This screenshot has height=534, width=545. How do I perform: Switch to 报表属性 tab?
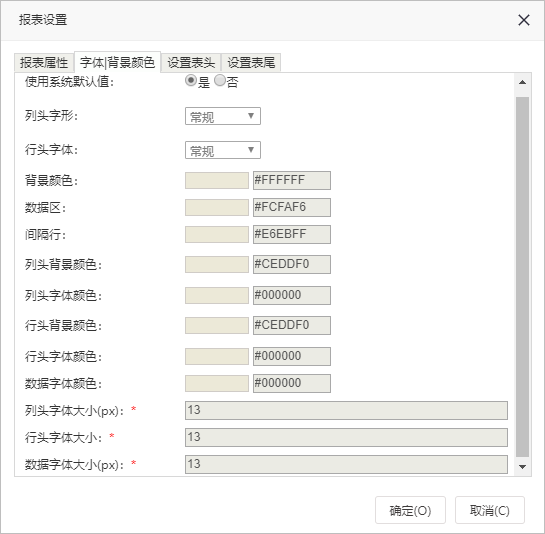tap(44, 63)
